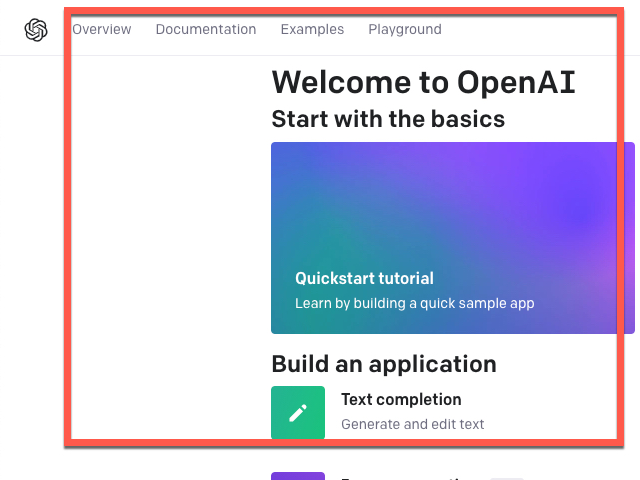Click 'Generate and edit text' description
The image size is (640, 480).
pyautogui.click(x=413, y=424)
